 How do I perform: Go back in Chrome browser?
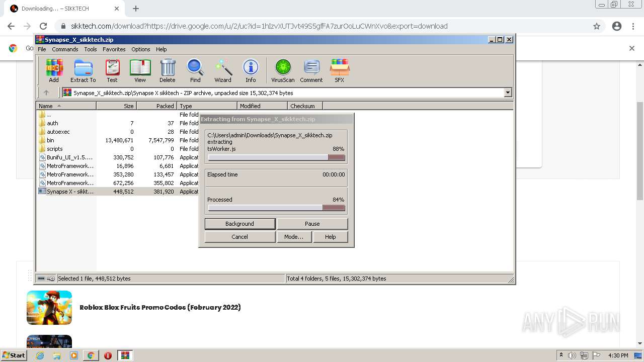(11, 26)
